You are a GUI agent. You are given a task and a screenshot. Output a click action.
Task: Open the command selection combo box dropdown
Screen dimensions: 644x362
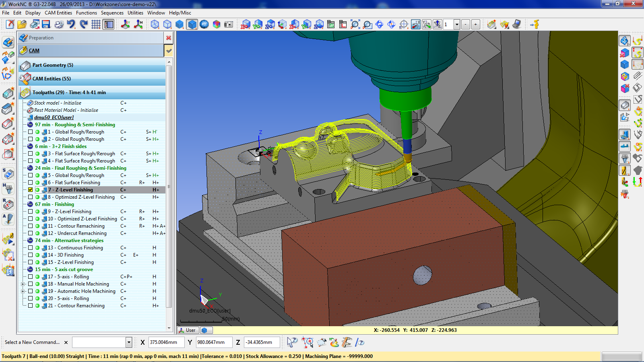(129, 342)
